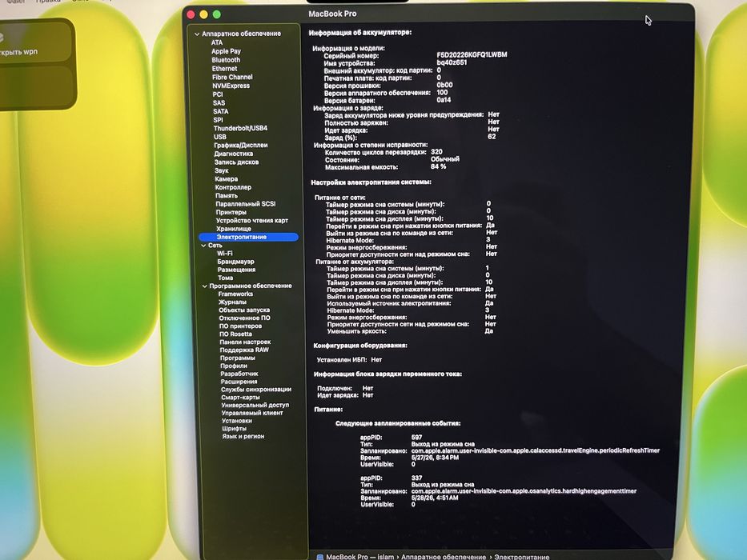Select Apple Pay in the sidebar
The width and height of the screenshot is (747, 560).
click(x=226, y=51)
